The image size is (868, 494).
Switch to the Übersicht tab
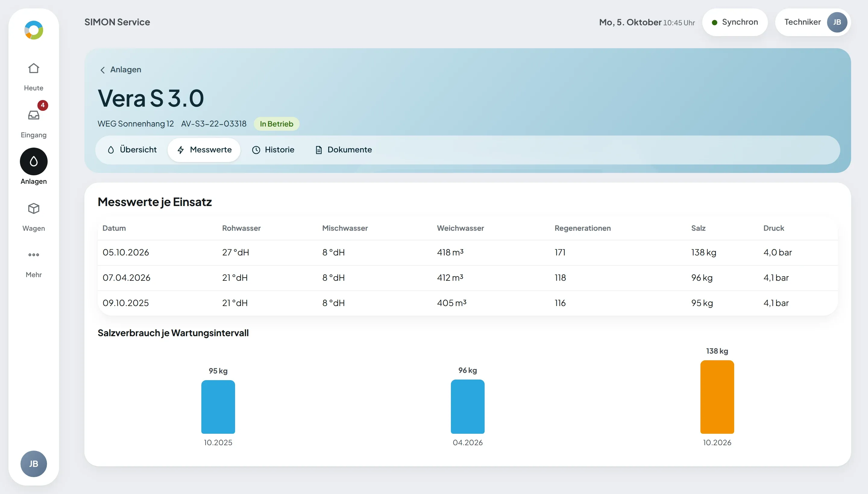[x=132, y=150]
